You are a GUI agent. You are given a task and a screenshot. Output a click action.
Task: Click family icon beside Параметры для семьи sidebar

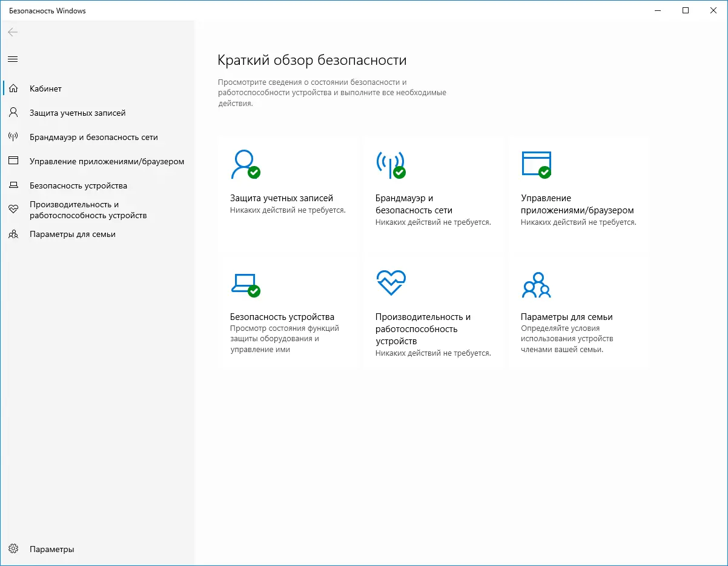[x=13, y=234]
